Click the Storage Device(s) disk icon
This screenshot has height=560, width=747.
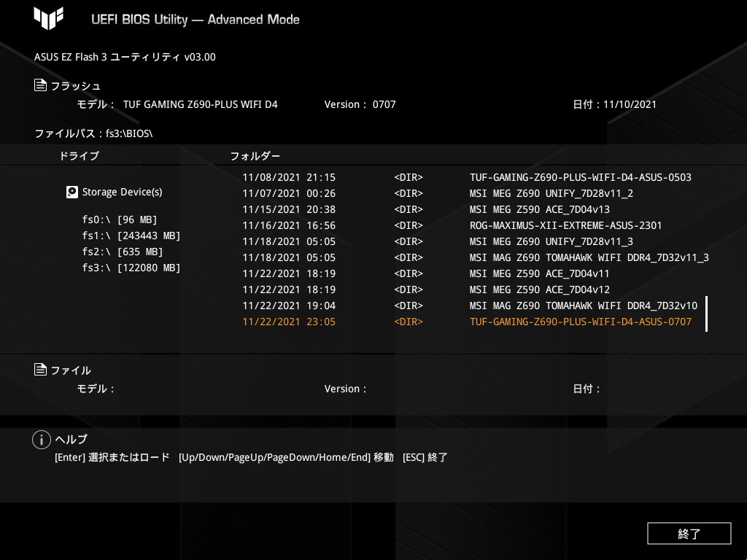click(x=72, y=192)
